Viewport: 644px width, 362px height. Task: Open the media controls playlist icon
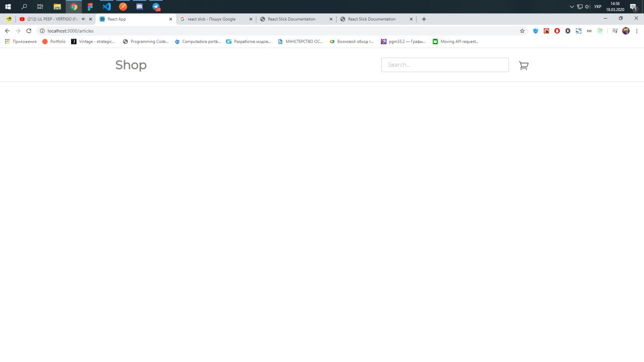click(615, 31)
